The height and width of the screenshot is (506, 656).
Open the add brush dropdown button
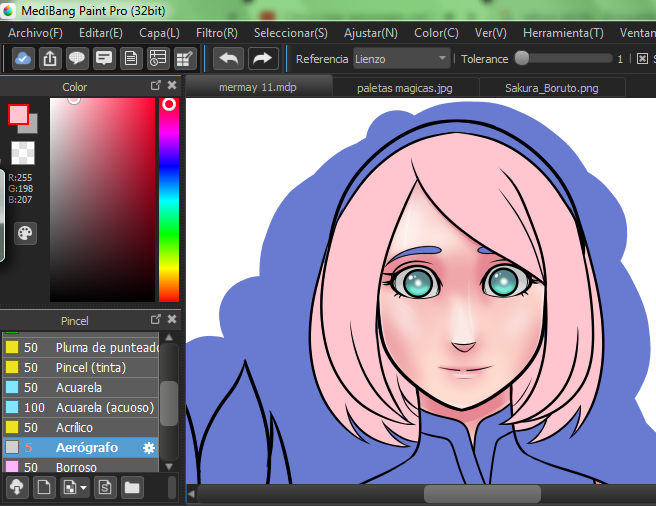[75, 488]
